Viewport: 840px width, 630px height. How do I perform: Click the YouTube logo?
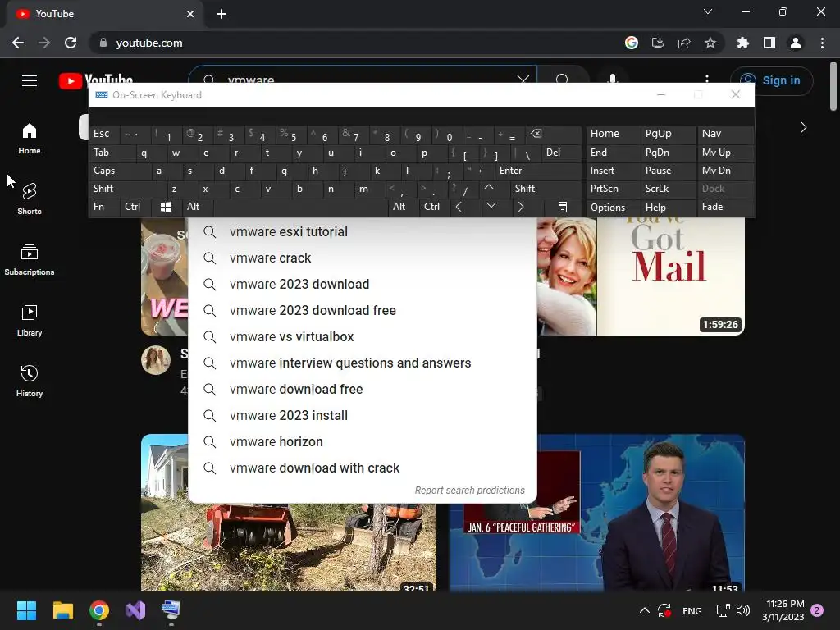click(95, 80)
